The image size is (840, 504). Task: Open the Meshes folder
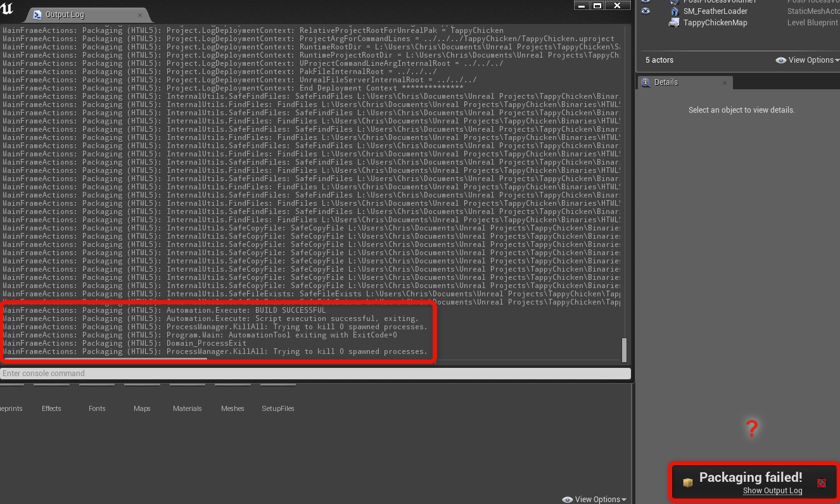[232, 408]
